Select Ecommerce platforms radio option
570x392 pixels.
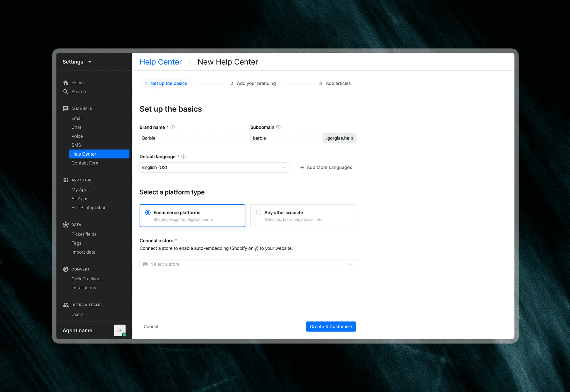148,213
